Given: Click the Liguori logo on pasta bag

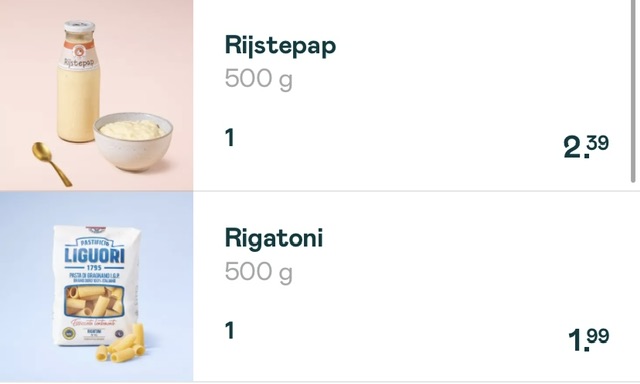Looking at the screenshot, I should (95, 255).
